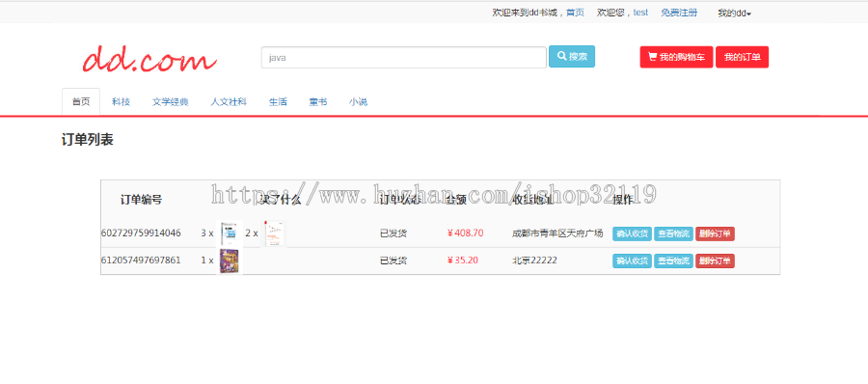
Task: Click 已发货 status of order 612057497697861
Action: pos(393,261)
